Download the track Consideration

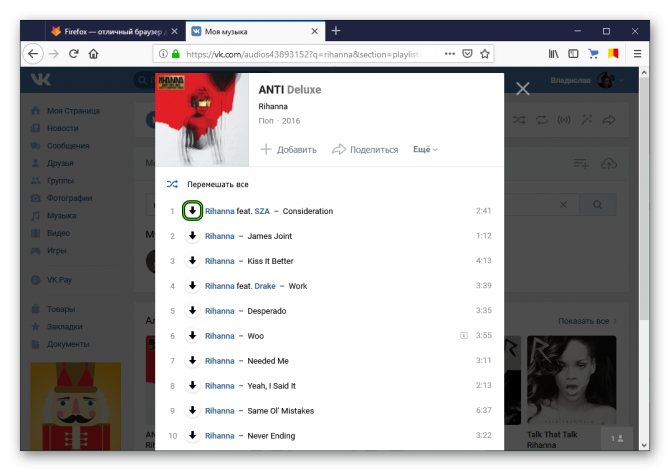192,211
